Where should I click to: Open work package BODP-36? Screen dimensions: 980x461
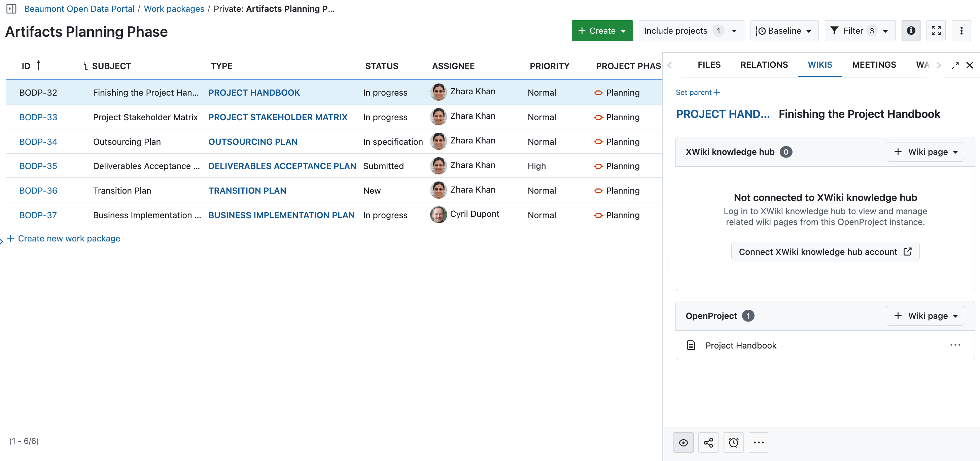pos(38,190)
